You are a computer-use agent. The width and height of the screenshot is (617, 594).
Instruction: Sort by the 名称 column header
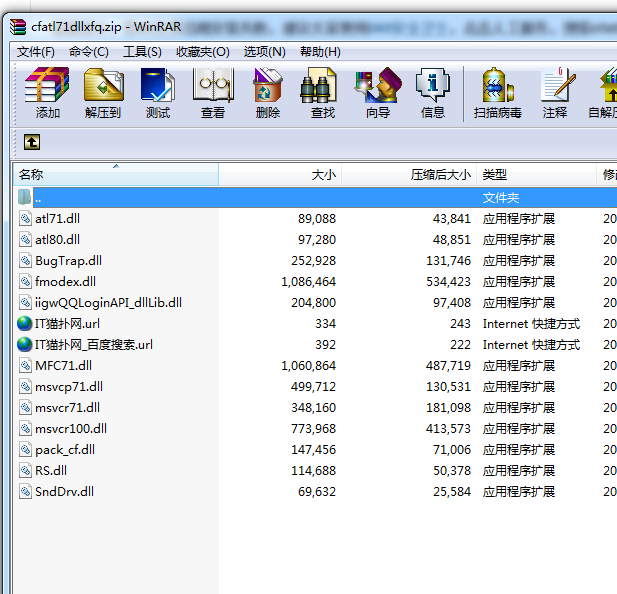[116, 174]
